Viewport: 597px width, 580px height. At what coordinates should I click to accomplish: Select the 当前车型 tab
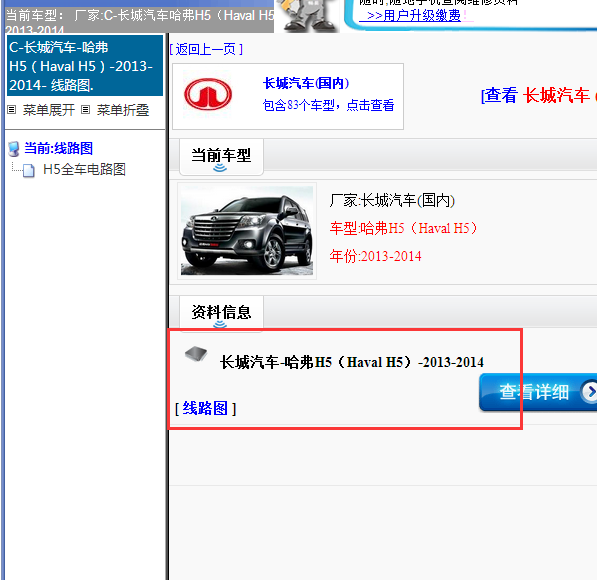221,157
